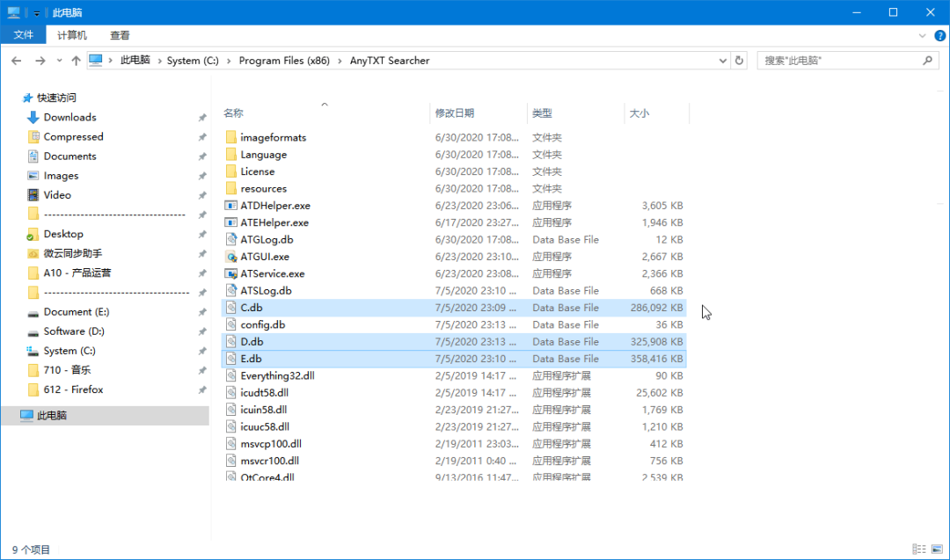Select the Language folder icon
This screenshot has width=950, height=560.
pos(230,155)
